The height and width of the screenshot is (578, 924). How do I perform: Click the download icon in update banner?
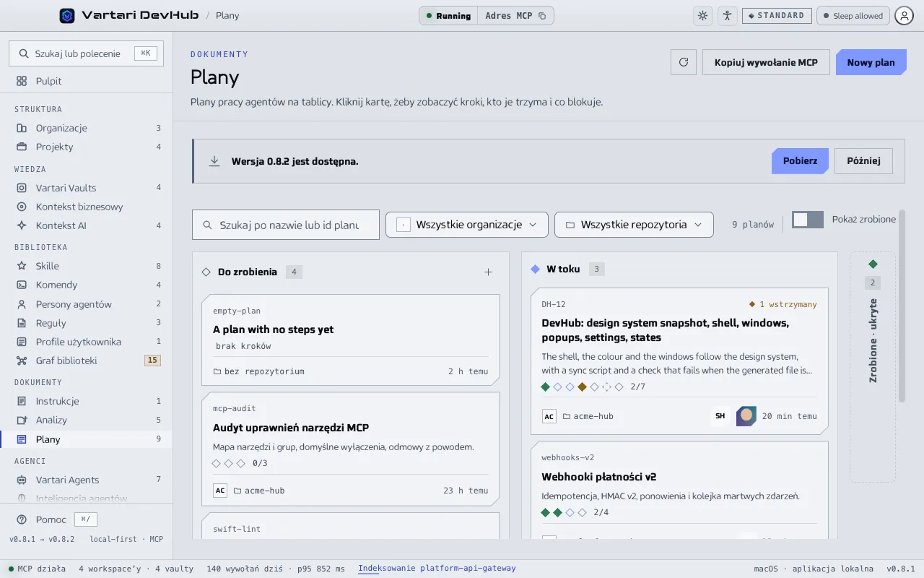(x=214, y=161)
